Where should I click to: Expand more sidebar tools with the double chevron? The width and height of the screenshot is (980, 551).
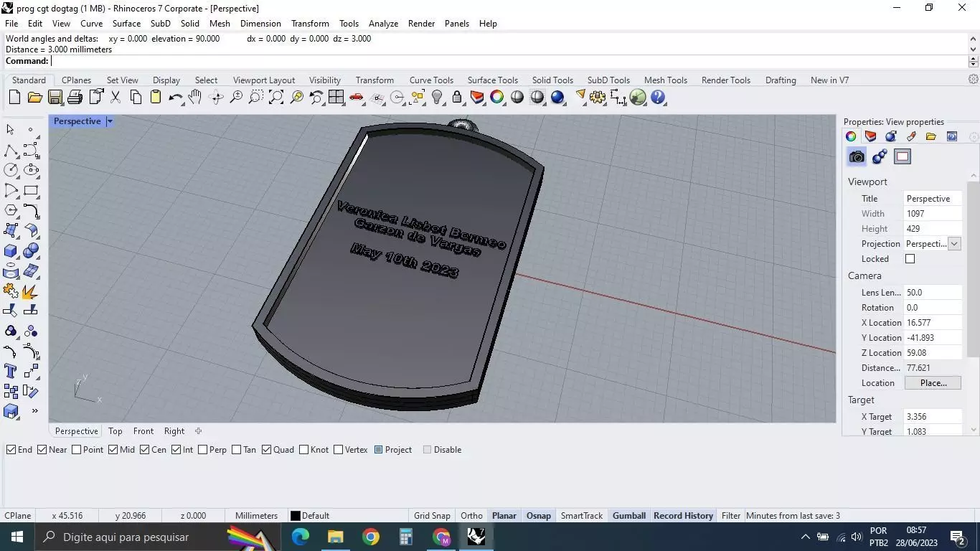(34, 411)
